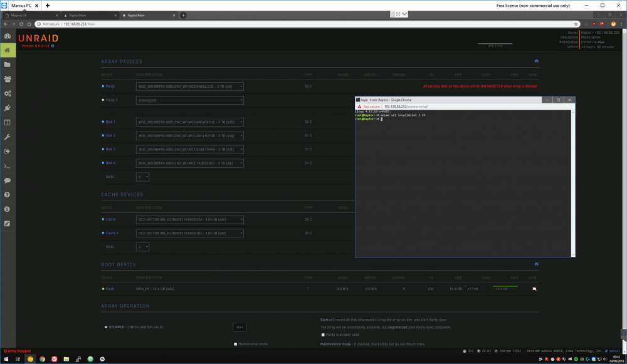The width and height of the screenshot is (627, 364).
Task: Start the array with the Start button
Action: (x=240, y=327)
